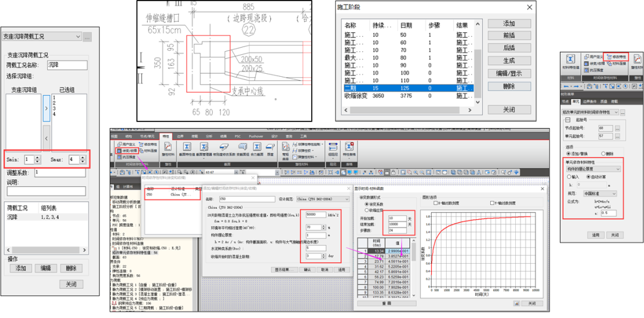Viewport: 644px width, 318px height.
Task: Click 变截面组 ribbon icon
Action: [243, 148]
